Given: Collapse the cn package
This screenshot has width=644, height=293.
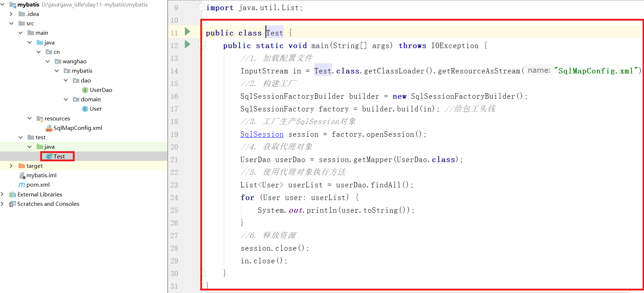Looking at the screenshot, I should coord(38,52).
